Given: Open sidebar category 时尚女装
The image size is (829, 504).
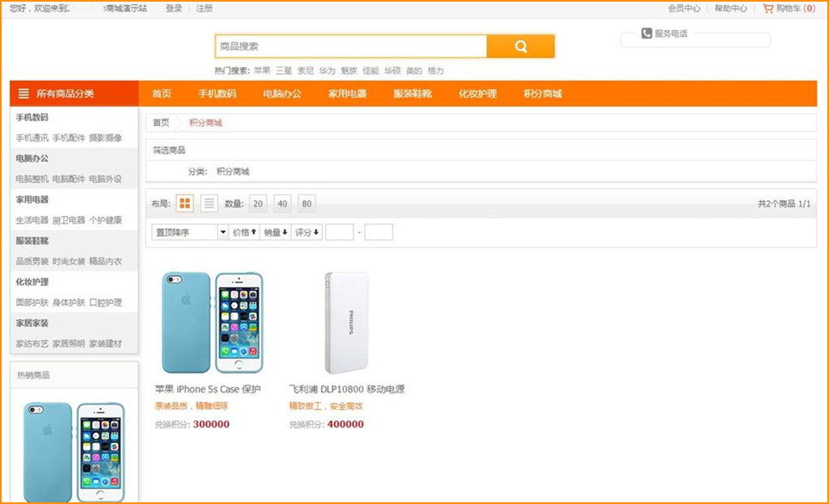Looking at the screenshot, I should (69, 261).
